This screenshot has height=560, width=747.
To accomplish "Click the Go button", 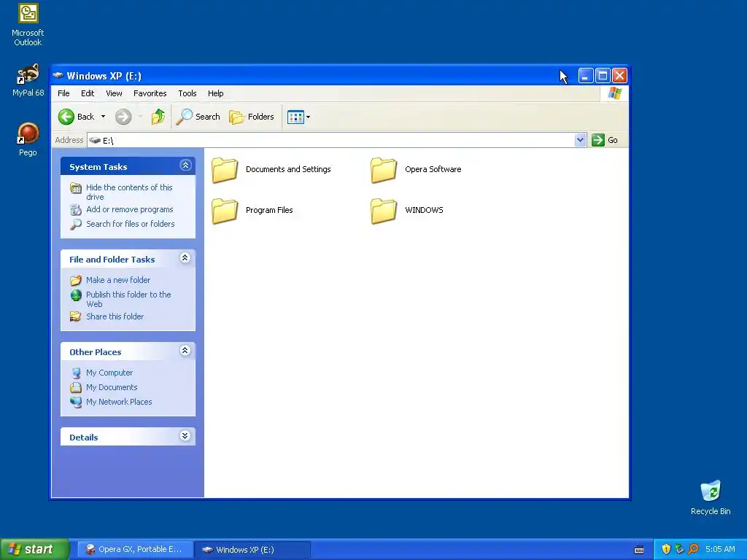I will tap(605, 140).
